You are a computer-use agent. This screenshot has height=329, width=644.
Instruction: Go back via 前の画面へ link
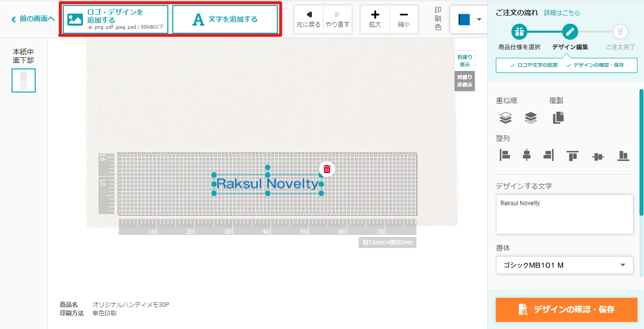coord(33,19)
